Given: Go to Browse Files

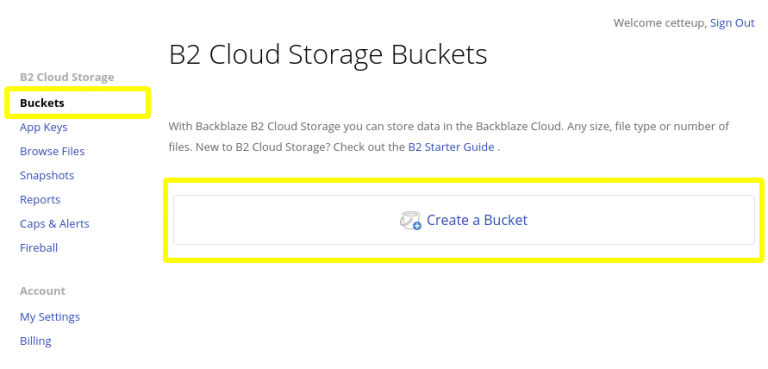Looking at the screenshot, I should pyautogui.click(x=52, y=151).
